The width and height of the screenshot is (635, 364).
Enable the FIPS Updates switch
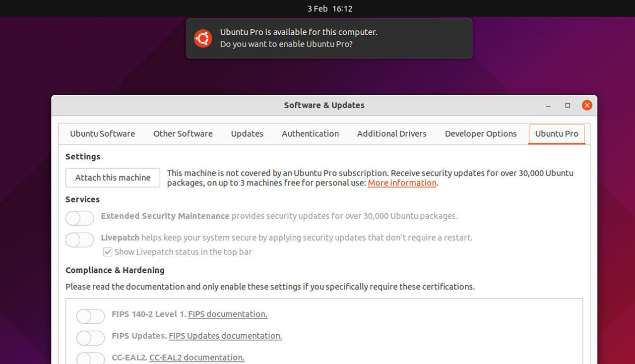(91, 338)
